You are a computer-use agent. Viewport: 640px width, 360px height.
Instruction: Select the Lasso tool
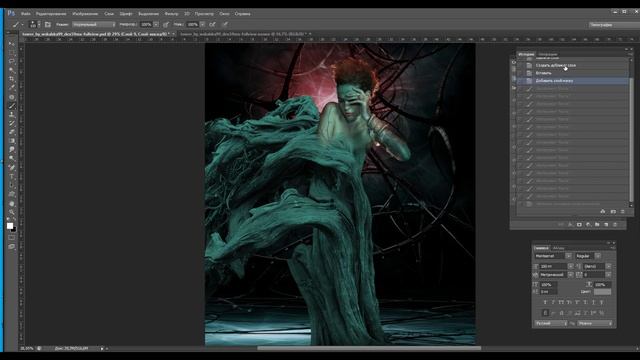click(12, 61)
